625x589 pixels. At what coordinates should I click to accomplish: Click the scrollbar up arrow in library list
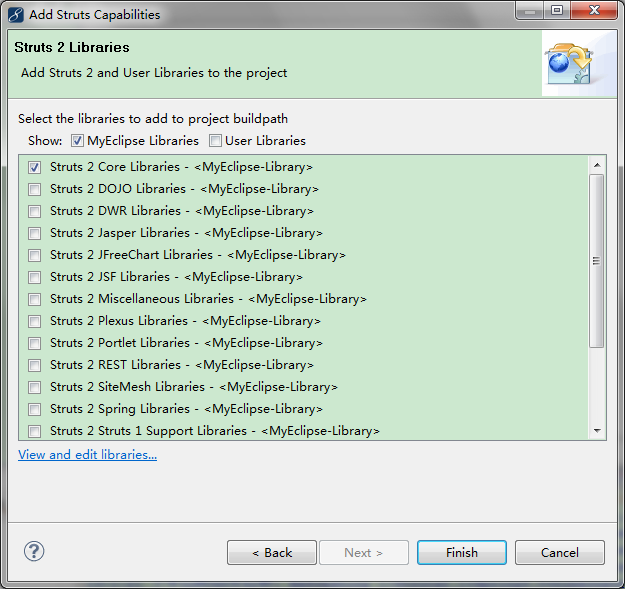click(597, 165)
